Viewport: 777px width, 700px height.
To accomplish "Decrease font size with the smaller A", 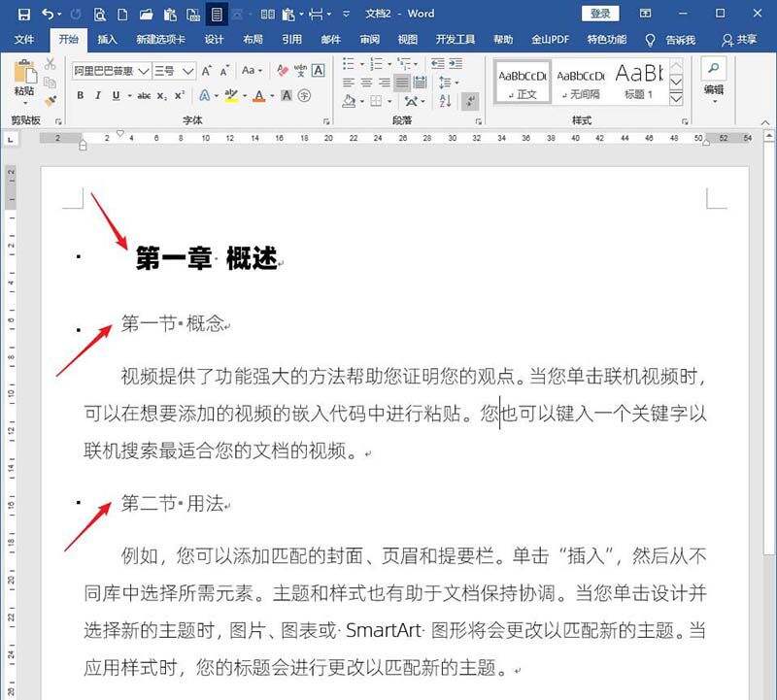I will click(224, 71).
